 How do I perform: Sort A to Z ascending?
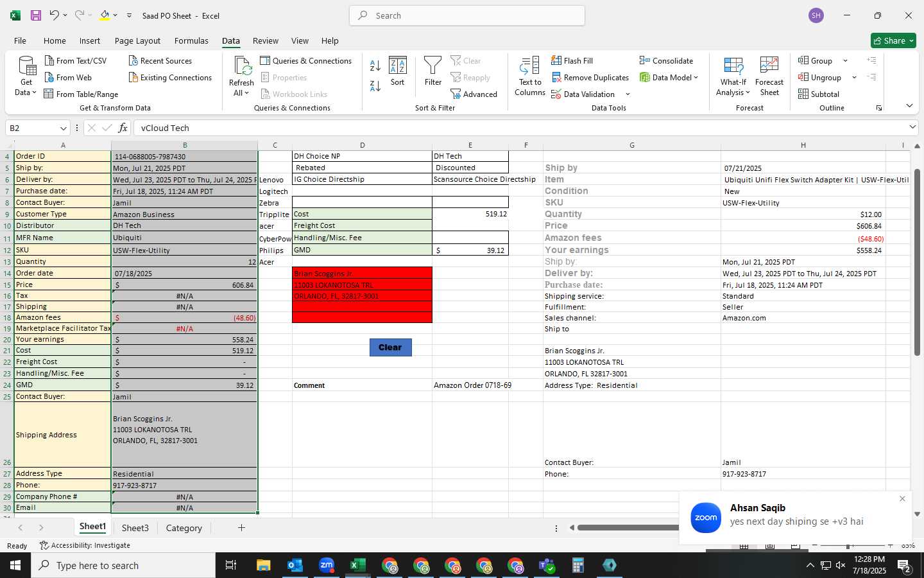tap(375, 66)
